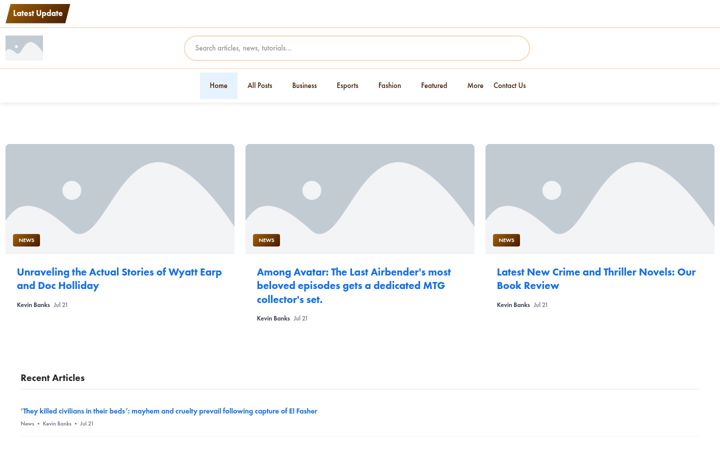Navigate to the Featured category
This screenshot has height=450, width=720.
click(434, 85)
